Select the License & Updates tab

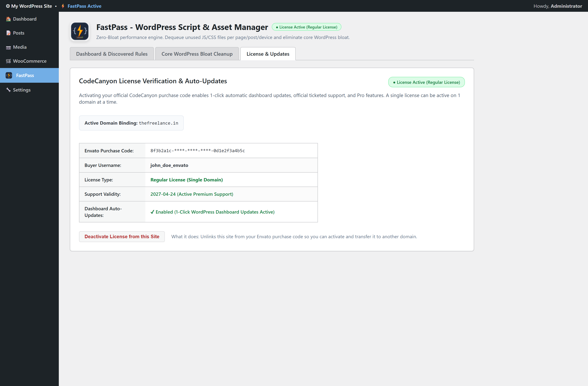click(268, 54)
